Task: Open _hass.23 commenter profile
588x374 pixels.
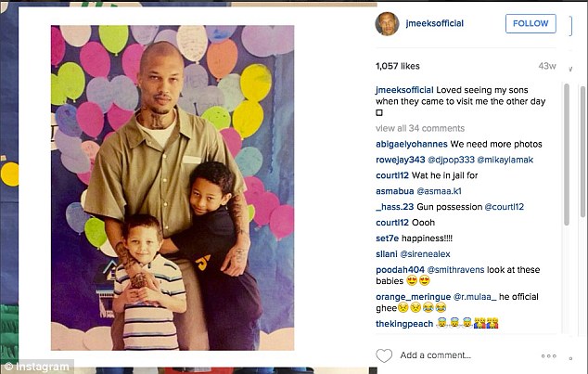Action: point(394,207)
